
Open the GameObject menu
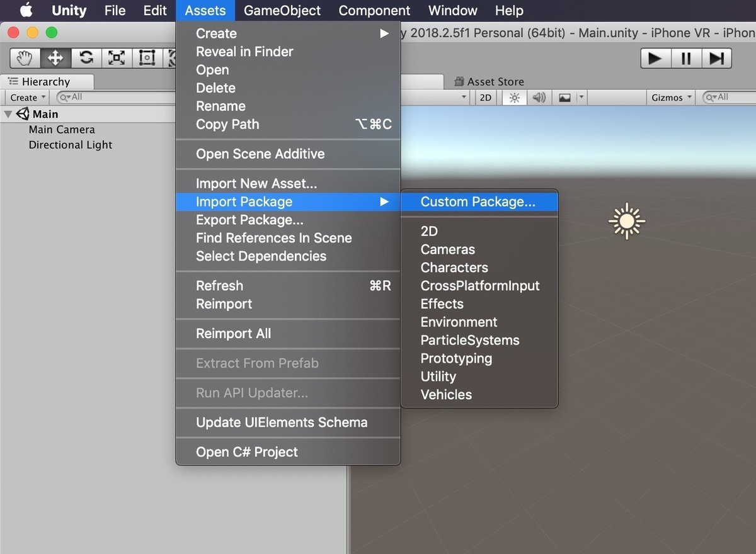282,11
